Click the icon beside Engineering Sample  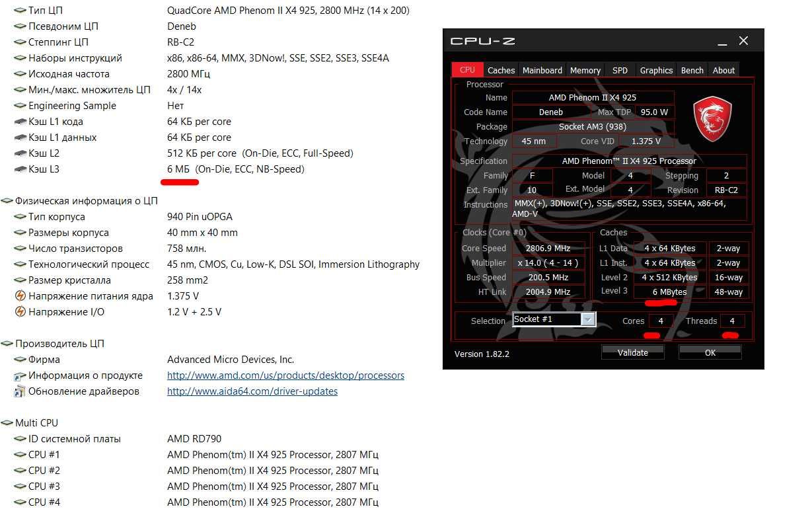coord(20,106)
